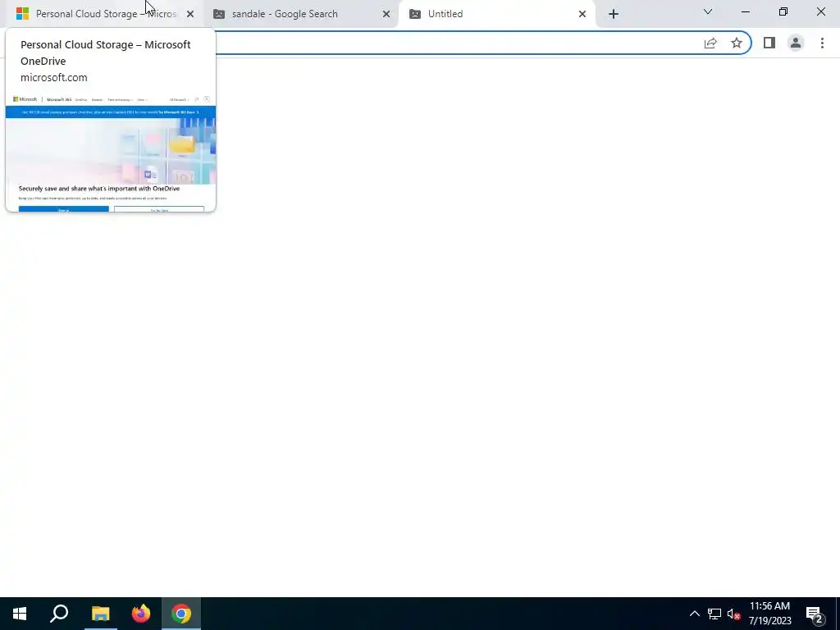This screenshot has width=840, height=630.
Task: Open Windows taskbar search
Action: click(59, 614)
